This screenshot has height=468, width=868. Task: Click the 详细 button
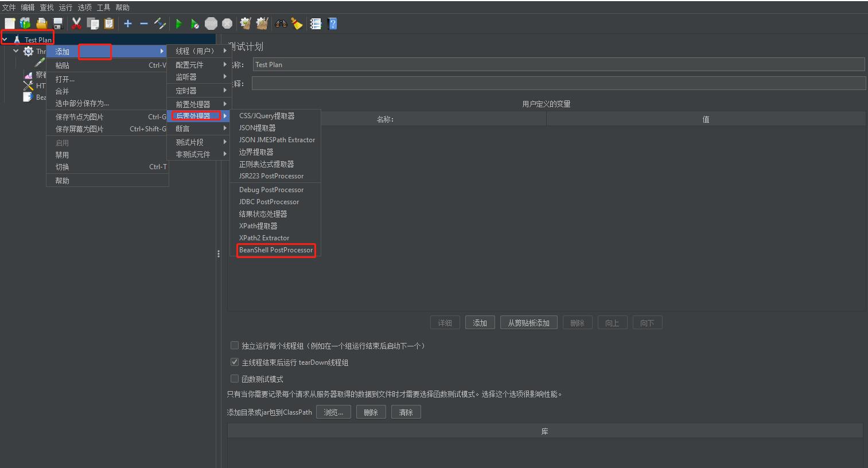(x=445, y=323)
